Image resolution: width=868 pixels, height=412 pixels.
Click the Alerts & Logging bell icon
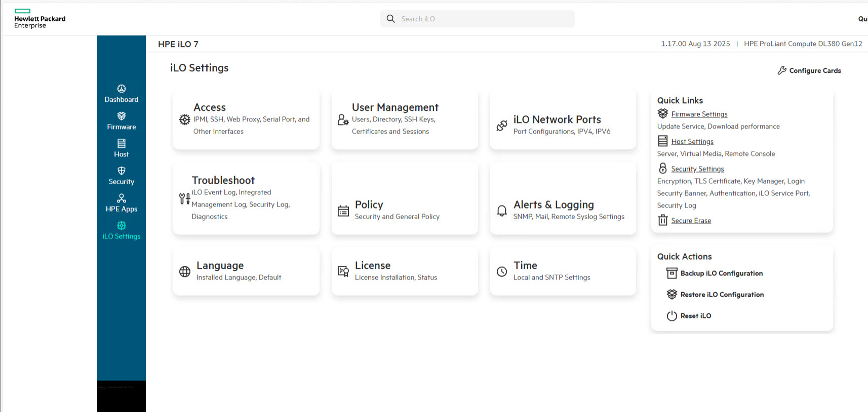click(x=502, y=211)
